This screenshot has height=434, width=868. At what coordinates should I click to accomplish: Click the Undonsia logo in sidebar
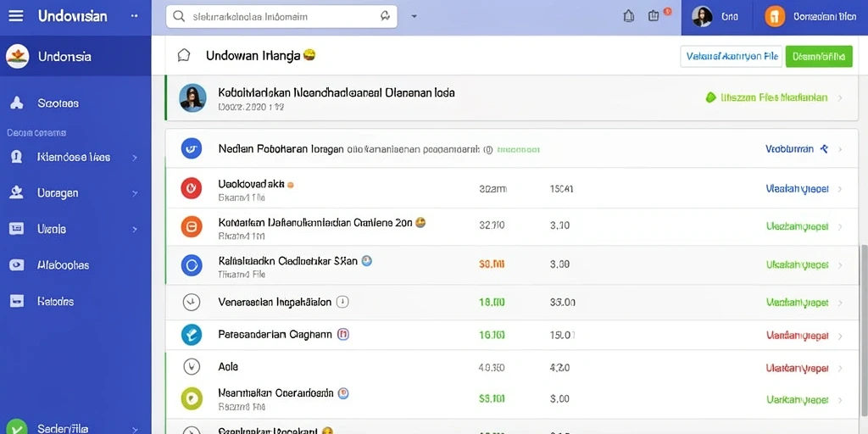(x=17, y=57)
